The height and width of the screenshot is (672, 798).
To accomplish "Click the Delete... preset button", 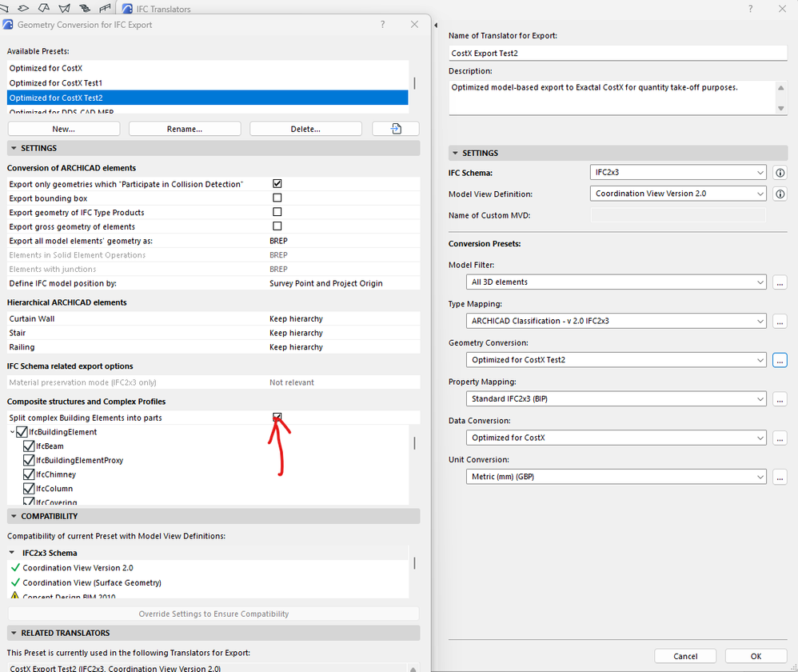I will click(x=306, y=129).
